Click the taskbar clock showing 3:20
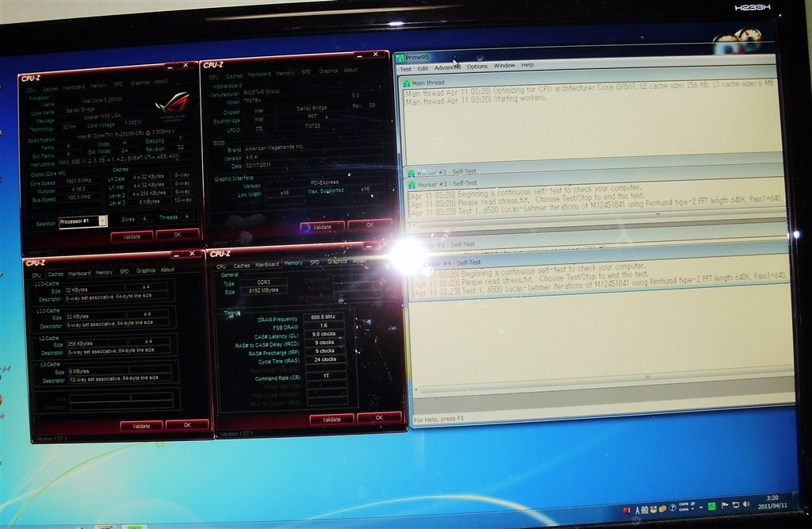 (772, 501)
